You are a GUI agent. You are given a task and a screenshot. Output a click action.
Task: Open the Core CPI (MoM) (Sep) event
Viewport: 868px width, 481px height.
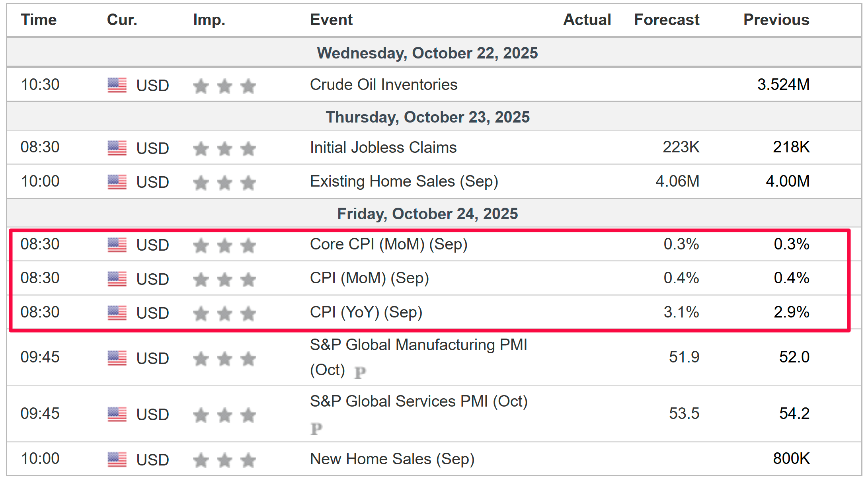388,244
